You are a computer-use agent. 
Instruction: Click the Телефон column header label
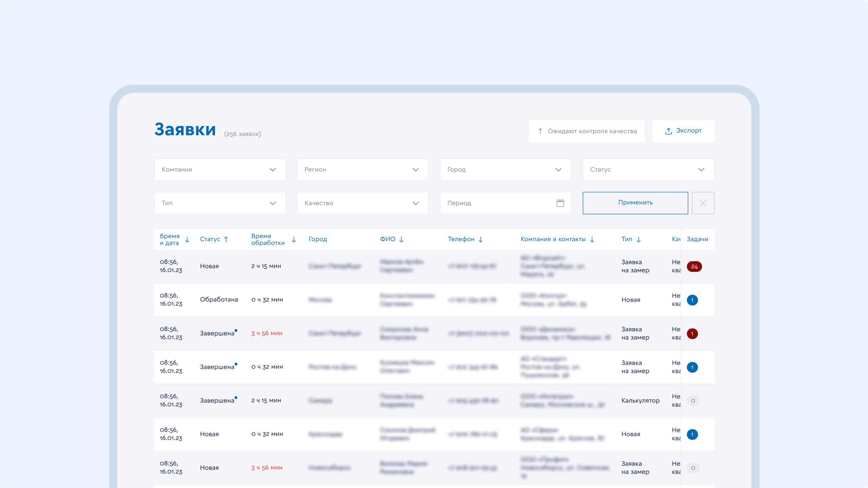461,239
